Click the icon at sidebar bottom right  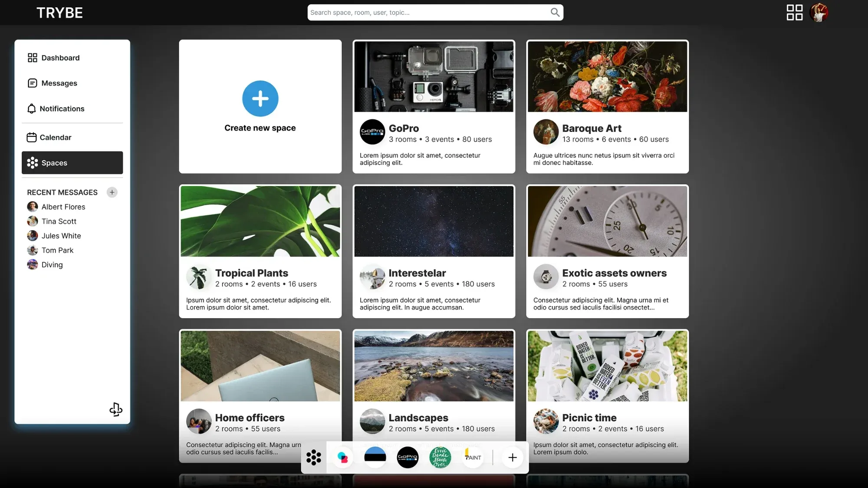click(x=116, y=409)
